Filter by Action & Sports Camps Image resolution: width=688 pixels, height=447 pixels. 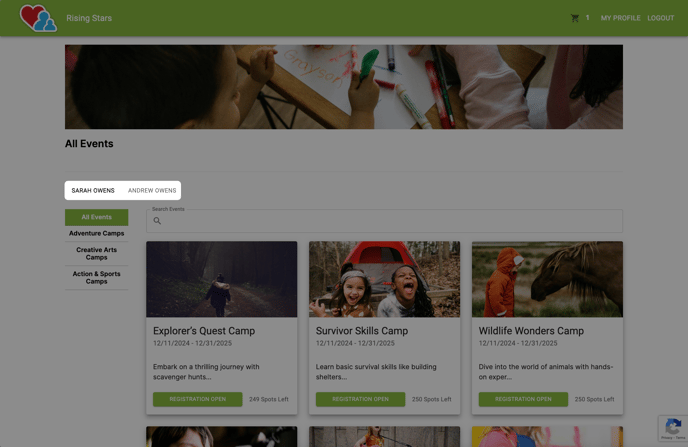[x=97, y=277]
